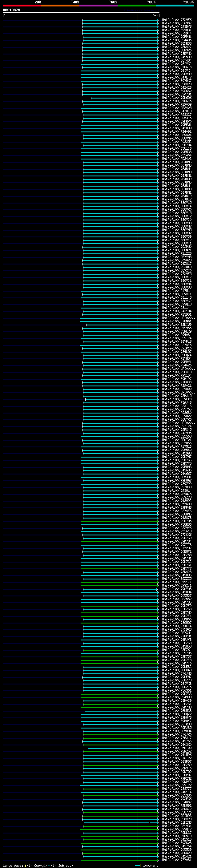Select label UniRef100_Q4JLT7
The width and height of the screenshot is (197, 868).
point(176,78)
